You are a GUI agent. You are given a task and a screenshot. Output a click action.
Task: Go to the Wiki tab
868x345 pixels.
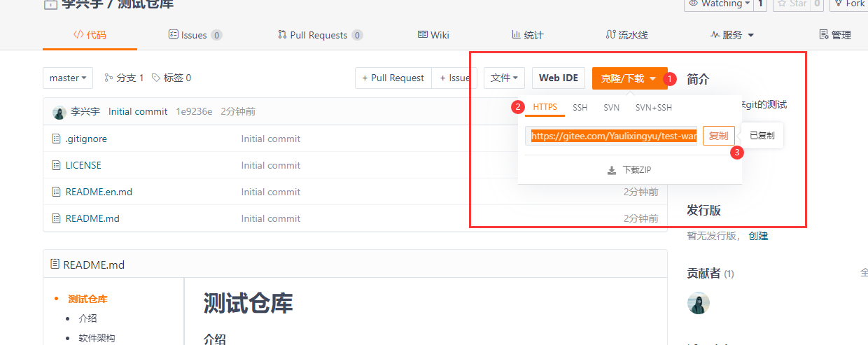[x=433, y=35]
